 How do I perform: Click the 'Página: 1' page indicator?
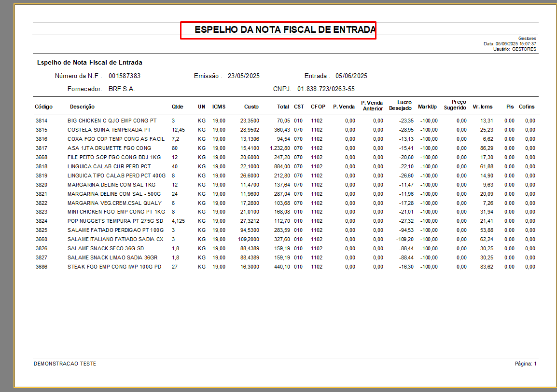tap(525, 364)
